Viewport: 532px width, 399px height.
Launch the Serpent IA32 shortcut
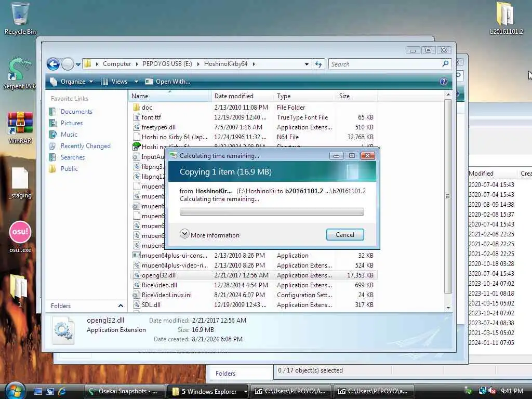[20, 74]
